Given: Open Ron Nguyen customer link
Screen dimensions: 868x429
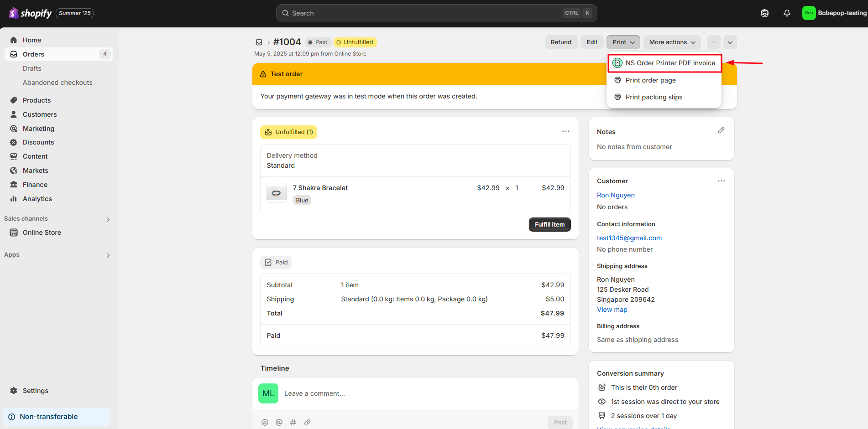Looking at the screenshot, I should coord(616,195).
